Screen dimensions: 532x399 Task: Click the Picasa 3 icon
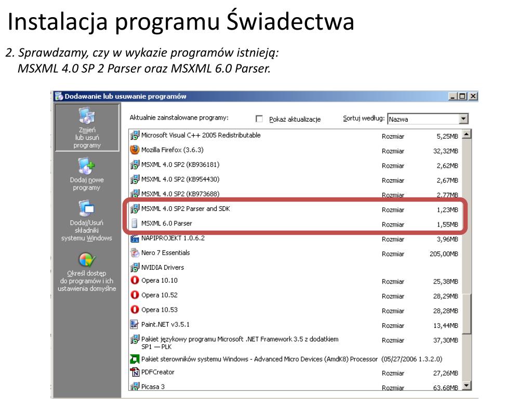pyautogui.click(x=135, y=387)
